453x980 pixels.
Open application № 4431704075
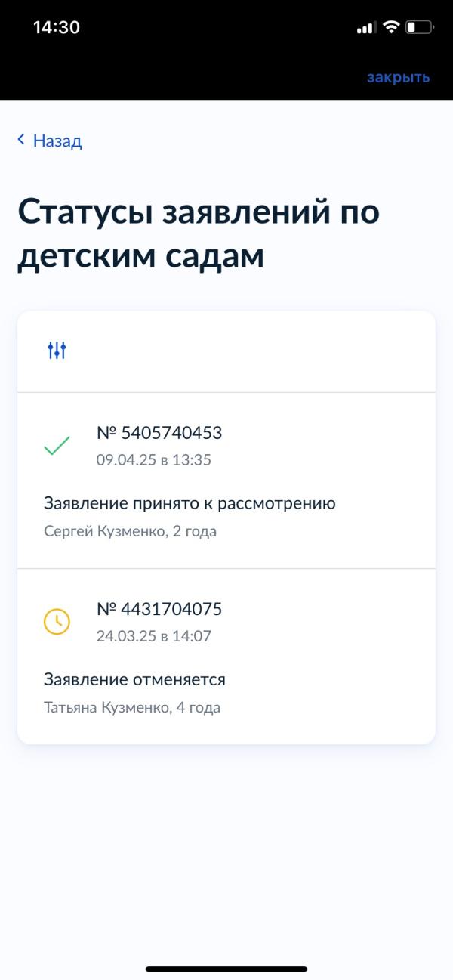click(x=159, y=609)
